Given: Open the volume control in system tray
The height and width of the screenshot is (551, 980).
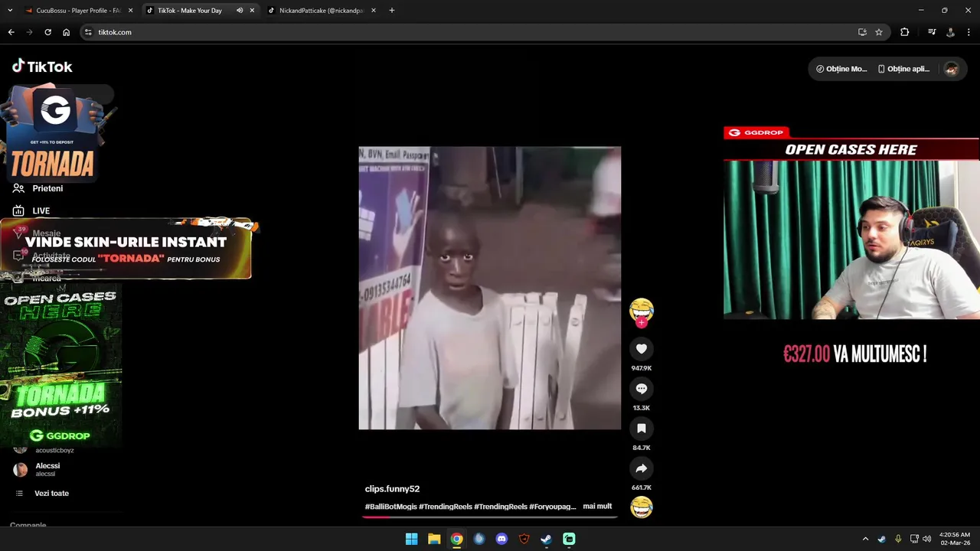Looking at the screenshot, I should coord(926,539).
